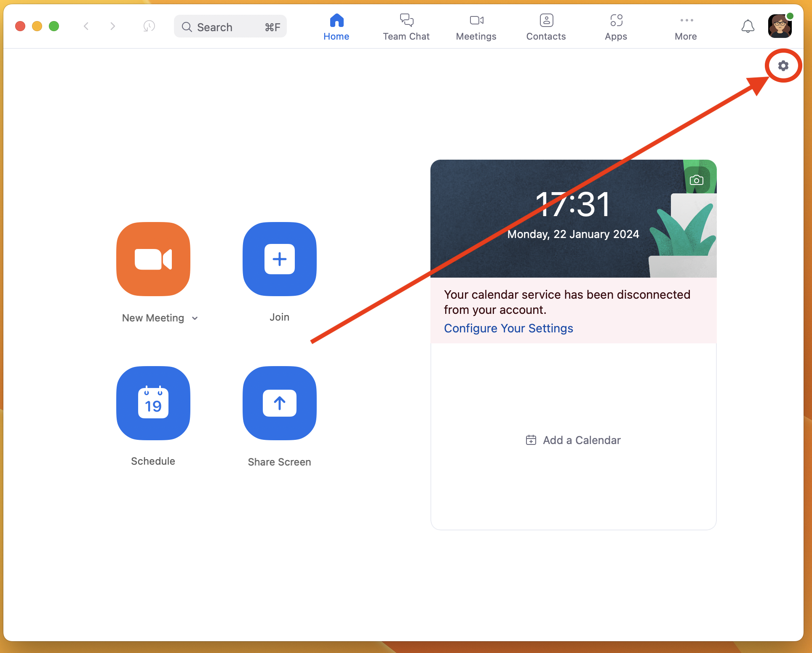Switch to the Home tab
812x653 pixels.
pyautogui.click(x=336, y=27)
